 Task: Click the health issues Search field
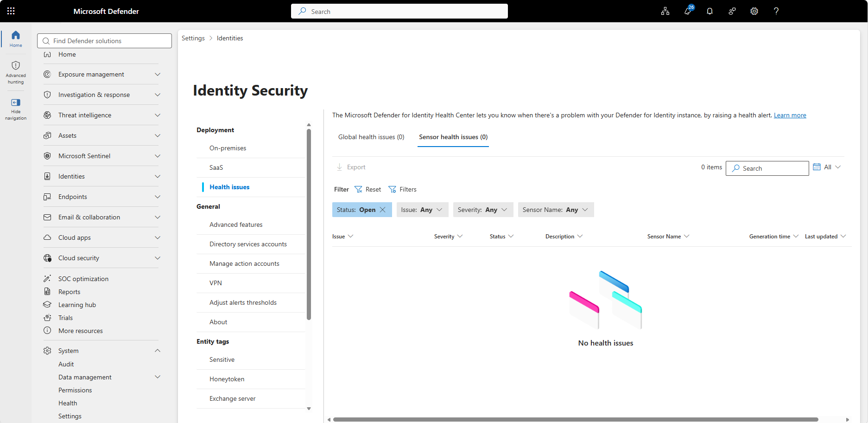(767, 168)
